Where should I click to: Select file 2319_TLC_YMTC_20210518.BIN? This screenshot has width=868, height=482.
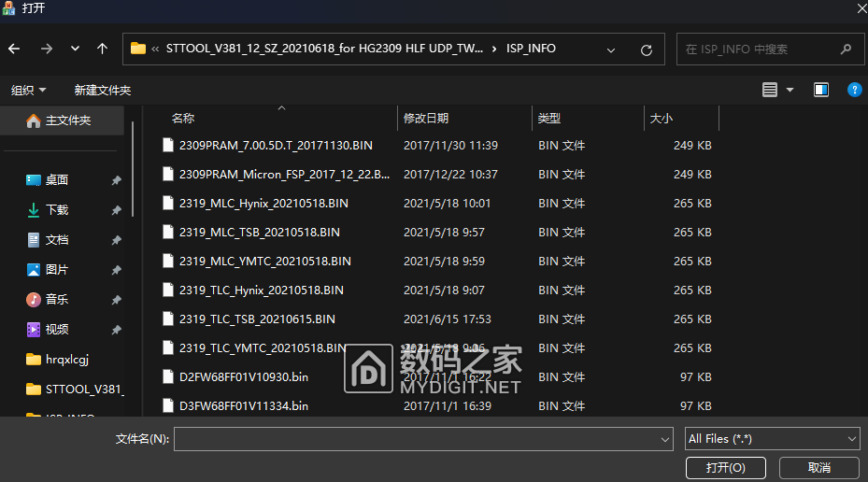click(x=263, y=348)
